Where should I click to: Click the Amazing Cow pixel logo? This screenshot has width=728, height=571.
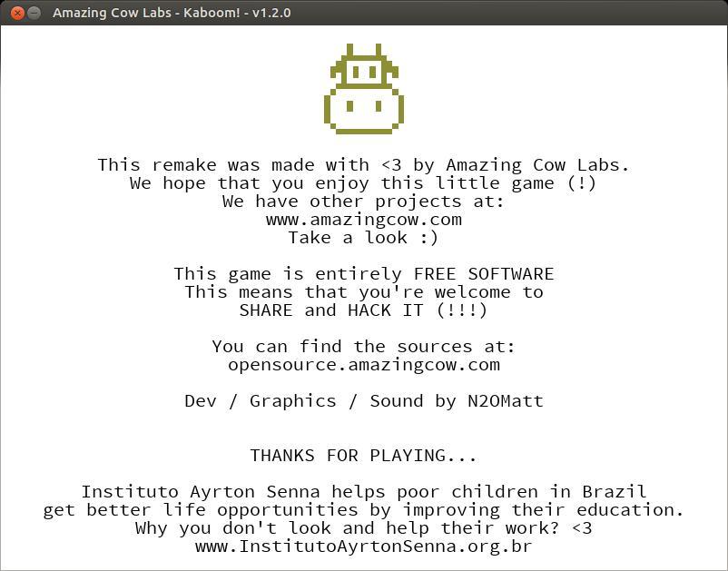coord(364,89)
